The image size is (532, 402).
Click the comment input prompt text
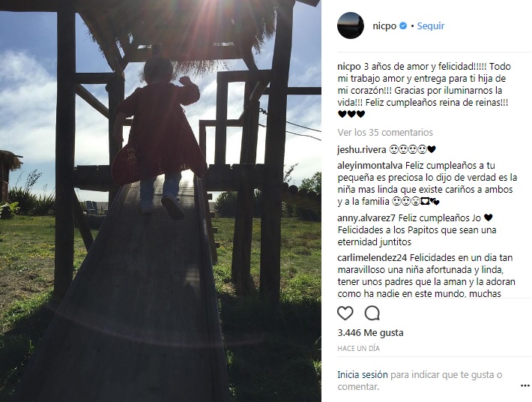(x=420, y=380)
